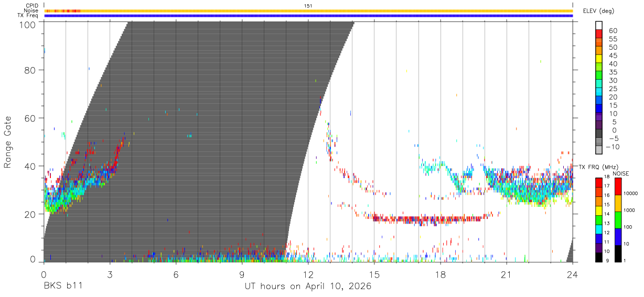
Task: Click the red echo band at range gate 18
Action: 430,219
